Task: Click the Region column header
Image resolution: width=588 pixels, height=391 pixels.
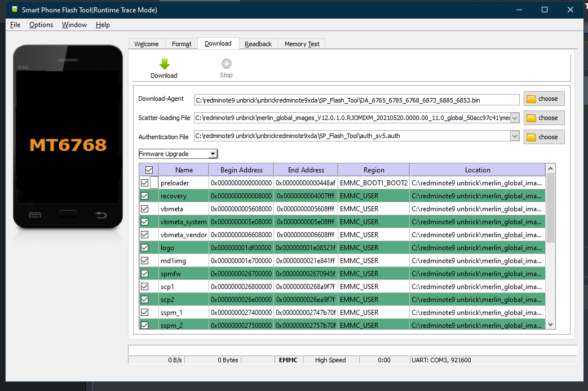Action: [374, 170]
